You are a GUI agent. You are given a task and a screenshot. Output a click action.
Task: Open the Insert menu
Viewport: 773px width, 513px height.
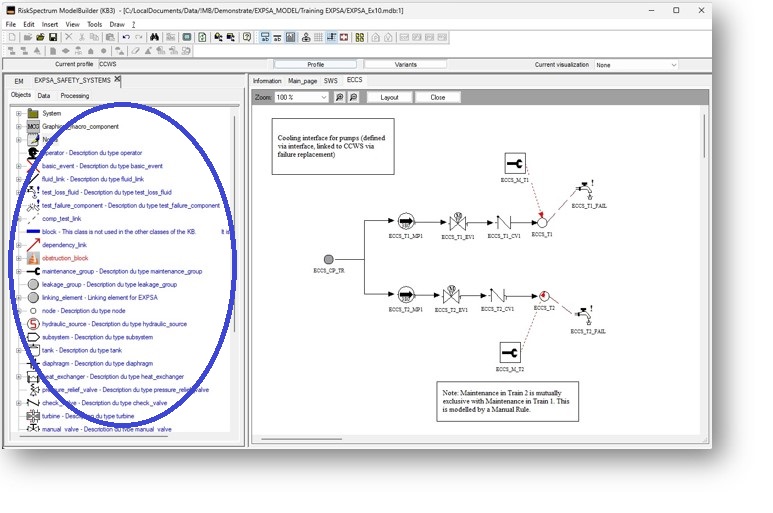coord(50,24)
